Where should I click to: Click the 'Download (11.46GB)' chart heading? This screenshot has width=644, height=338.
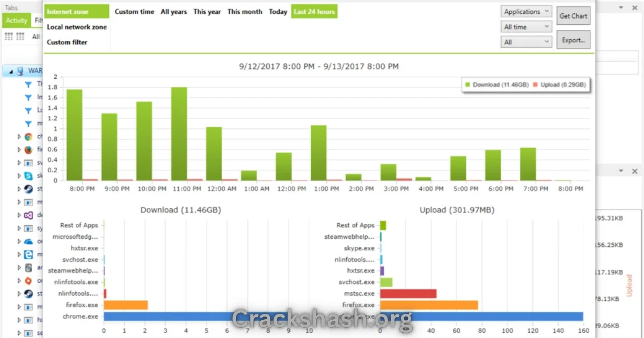point(180,210)
